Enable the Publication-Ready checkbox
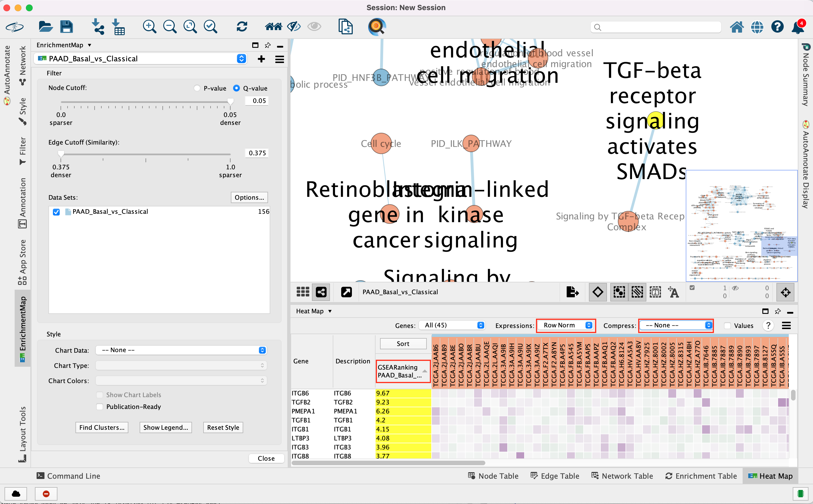The height and width of the screenshot is (504, 813). tap(100, 407)
